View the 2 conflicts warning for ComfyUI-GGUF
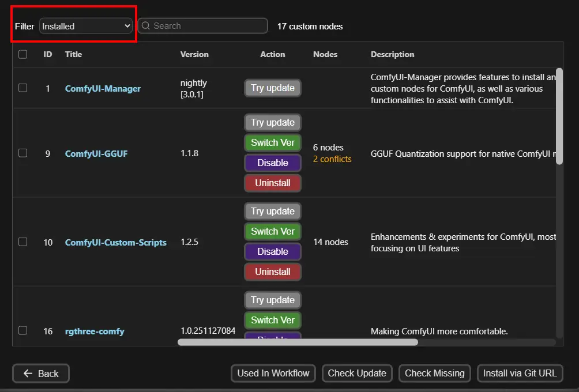 332,159
